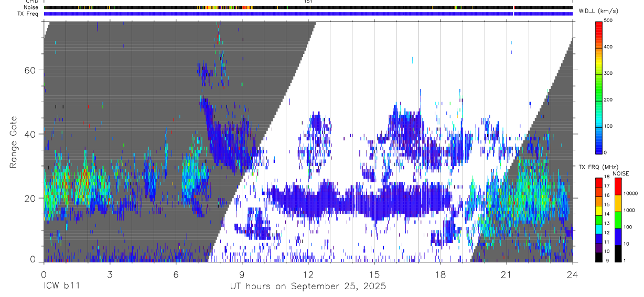Click the UT hours on September 25, 2025 title
This screenshot has width=644, height=297.
tap(308, 287)
